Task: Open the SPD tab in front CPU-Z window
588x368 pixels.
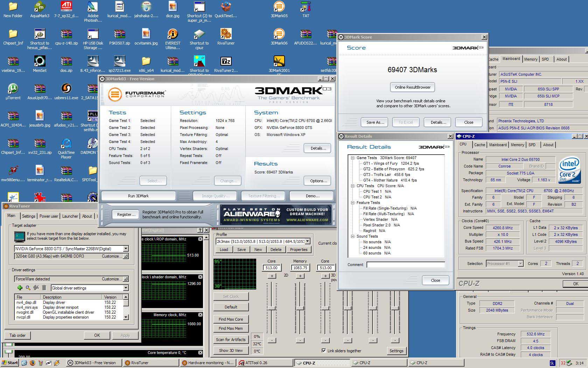Action: tap(532, 145)
